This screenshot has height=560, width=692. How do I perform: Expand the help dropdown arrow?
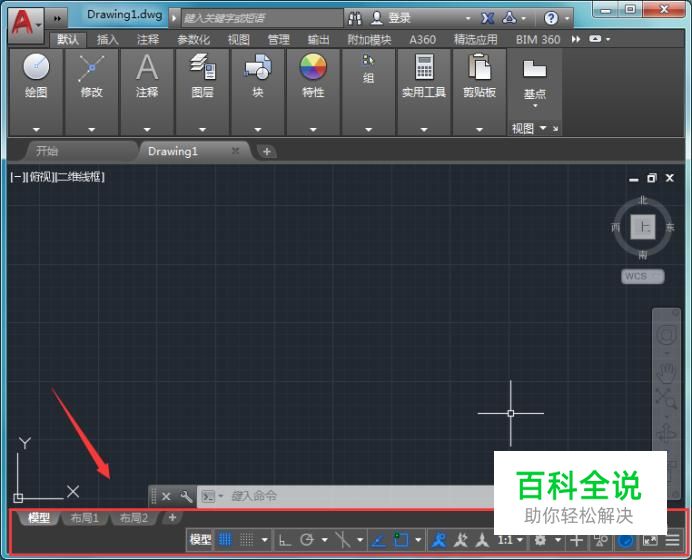coord(567,19)
